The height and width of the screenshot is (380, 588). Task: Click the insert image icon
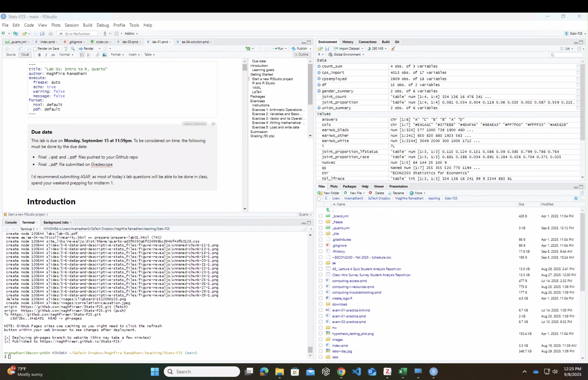[105, 55]
